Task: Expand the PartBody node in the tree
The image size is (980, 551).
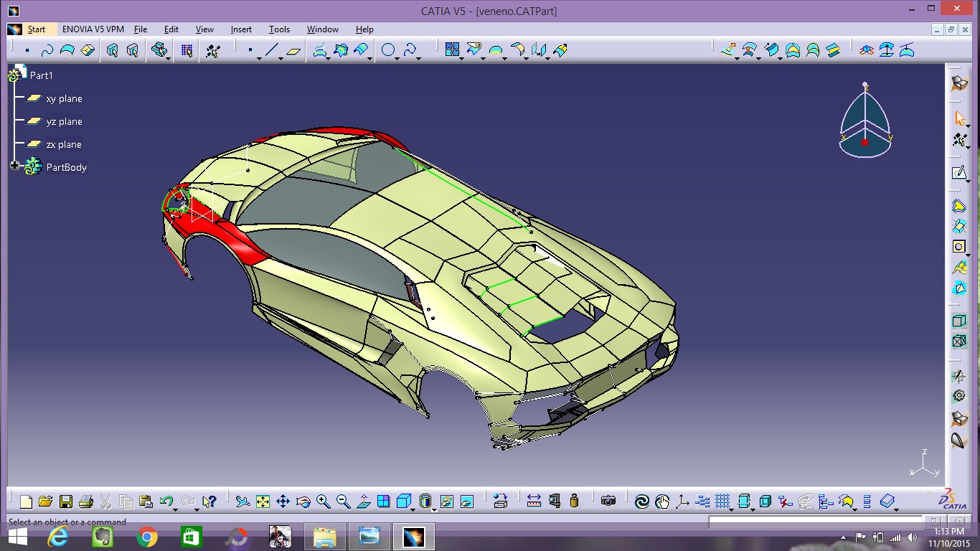Action: coord(14,166)
